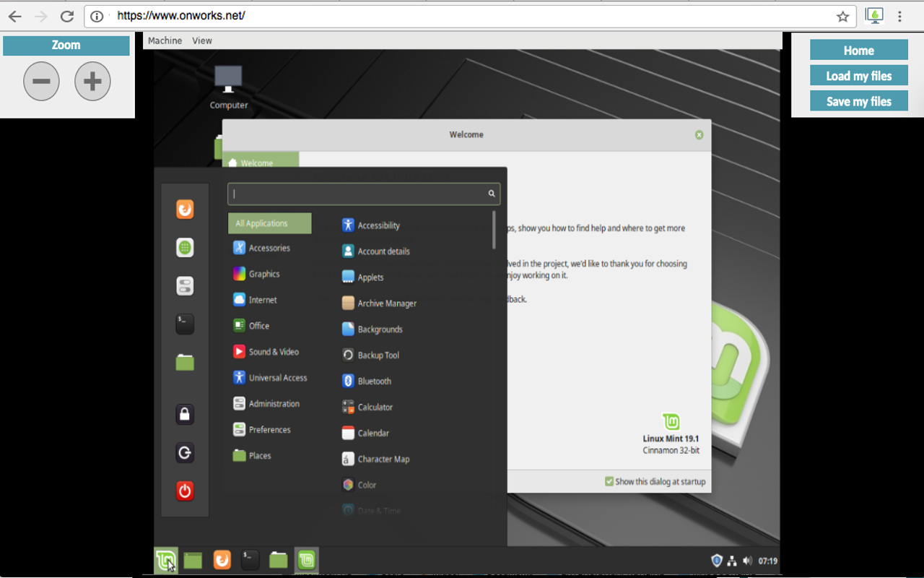The height and width of the screenshot is (578, 924).
Task: Select the Places category
Action: point(252,456)
